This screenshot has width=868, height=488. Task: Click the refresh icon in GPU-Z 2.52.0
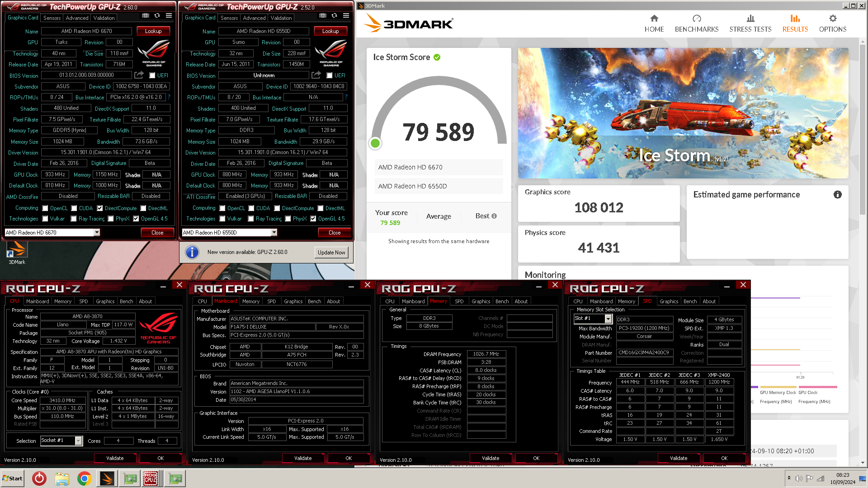(x=334, y=15)
